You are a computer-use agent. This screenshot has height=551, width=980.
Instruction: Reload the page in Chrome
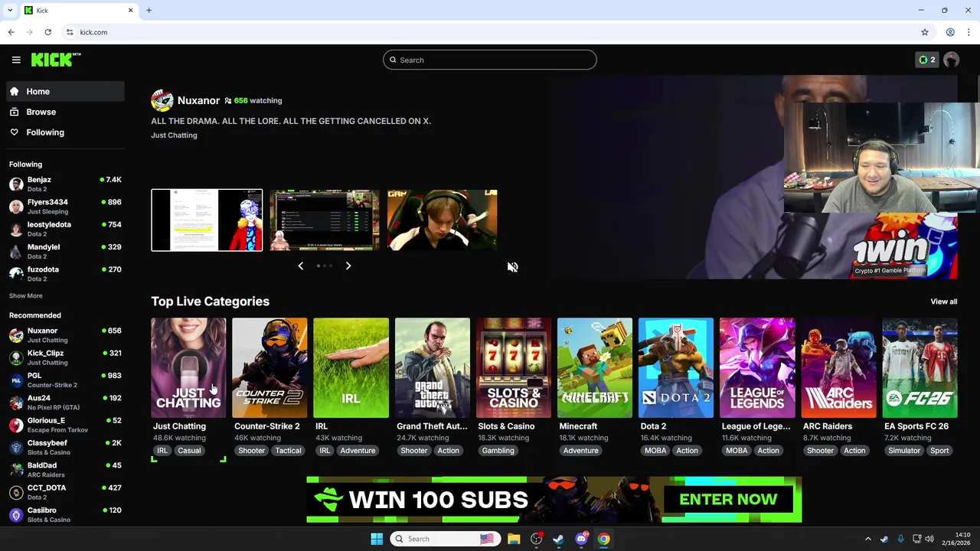click(x=47, y=32)
